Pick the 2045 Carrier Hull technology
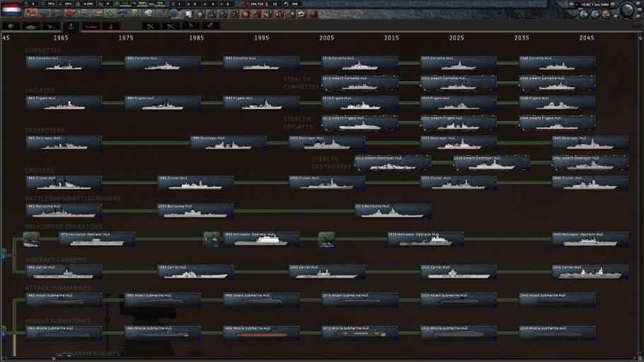Screen dimensions: 644x362 coord(590,271)
